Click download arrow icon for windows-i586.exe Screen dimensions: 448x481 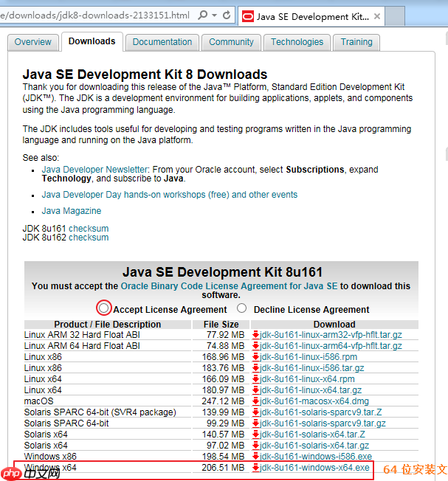pyautogui.click(x=255, y=457)
